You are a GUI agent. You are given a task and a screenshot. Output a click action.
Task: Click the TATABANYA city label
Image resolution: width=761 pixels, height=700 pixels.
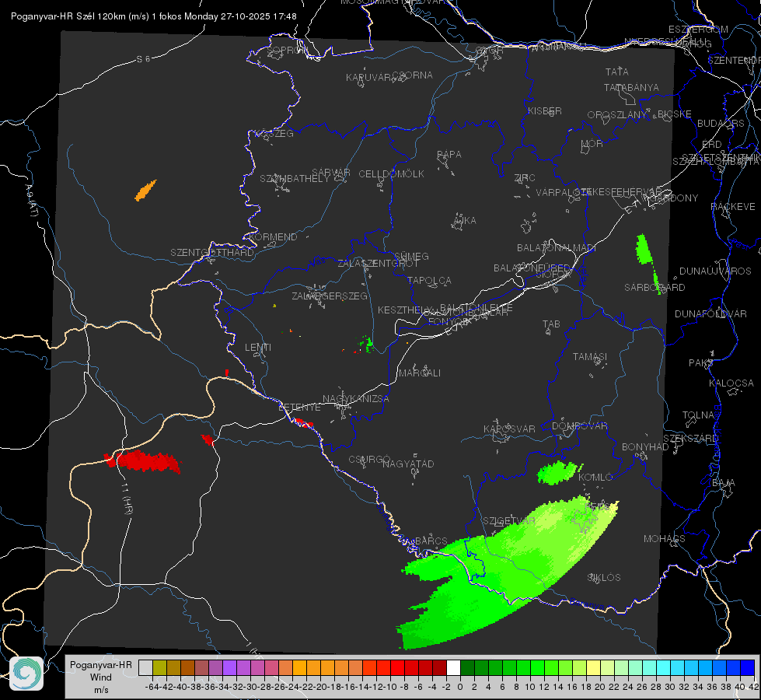[631, 87]
